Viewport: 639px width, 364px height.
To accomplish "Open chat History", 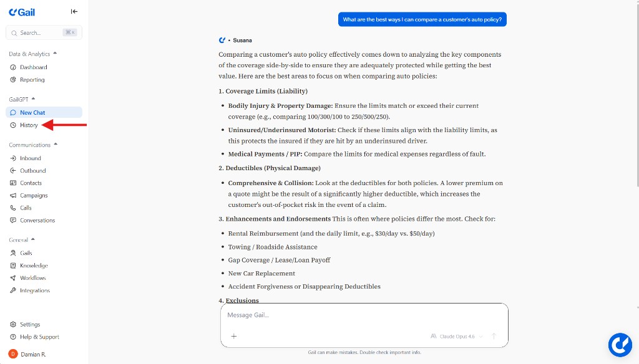I will pyautogui.click(x=29, y=125).
